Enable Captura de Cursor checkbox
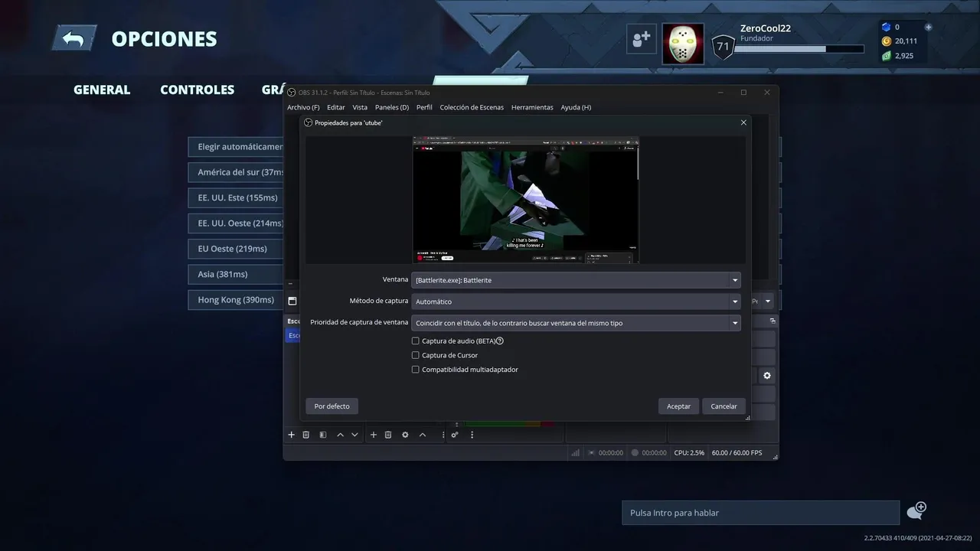The height and width of the screenshot is (551, 980). 416,355
